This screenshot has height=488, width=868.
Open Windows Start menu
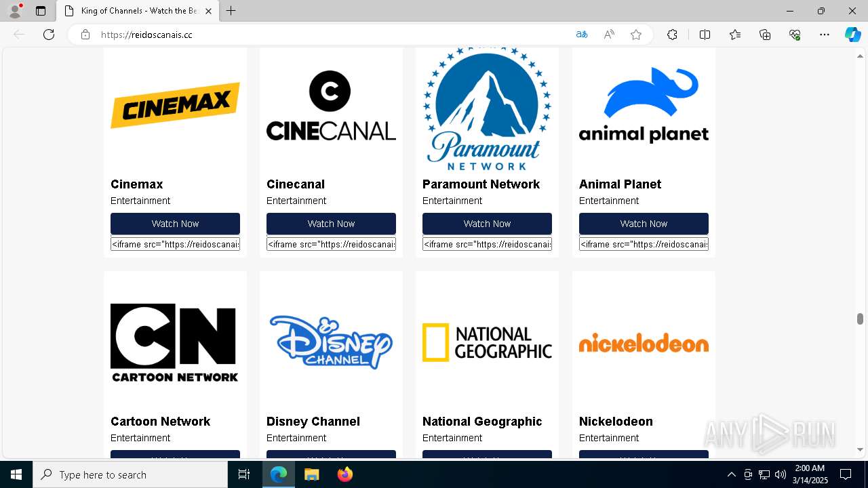click(16, 474)
